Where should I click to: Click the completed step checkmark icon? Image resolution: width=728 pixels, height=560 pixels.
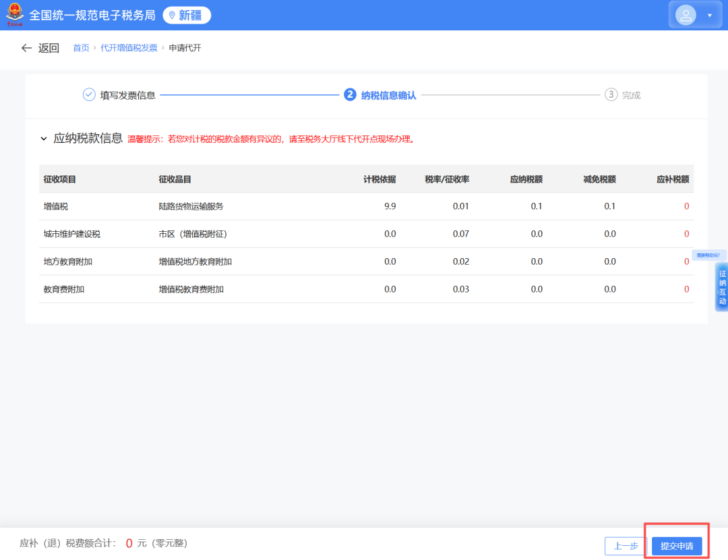(89, 95)
